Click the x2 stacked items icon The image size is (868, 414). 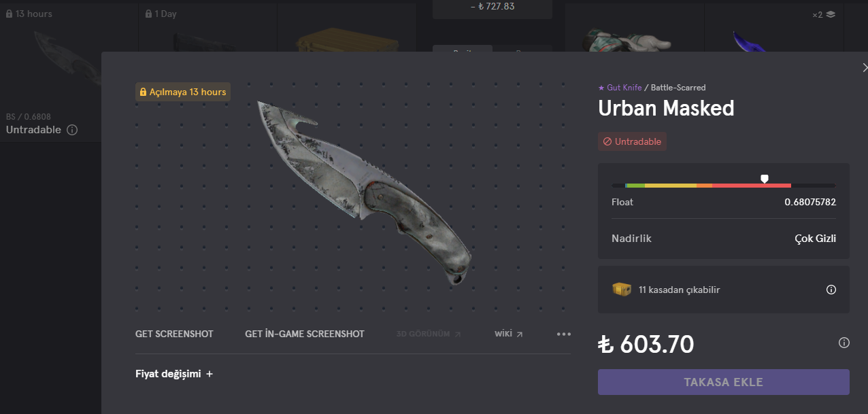pyautogui.click(x=831, y=14)
